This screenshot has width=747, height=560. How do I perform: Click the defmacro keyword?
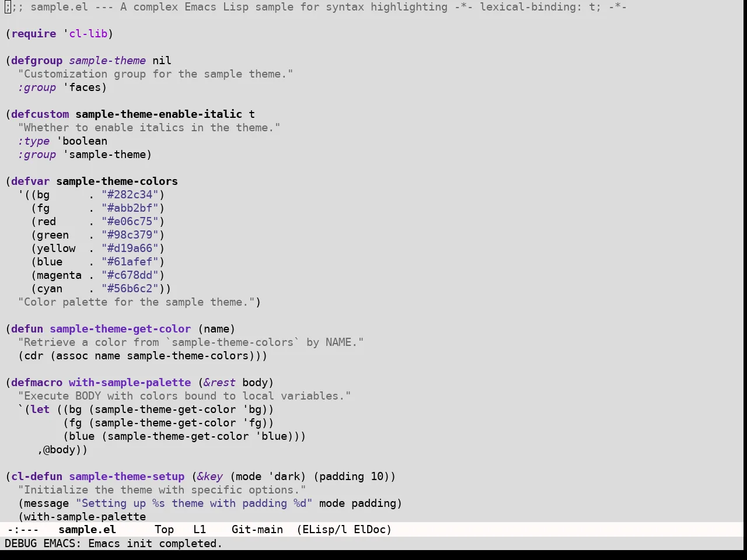coord(37,383)
